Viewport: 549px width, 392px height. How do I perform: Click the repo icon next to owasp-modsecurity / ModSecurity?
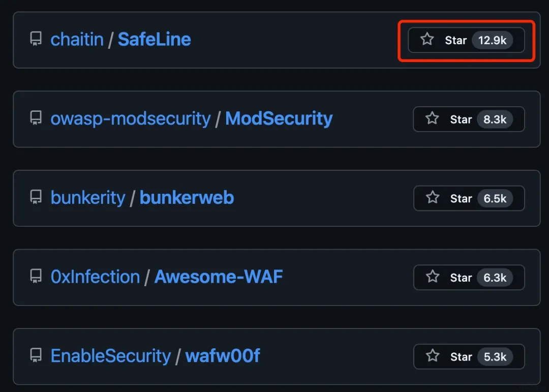click(x=36, y=118)
